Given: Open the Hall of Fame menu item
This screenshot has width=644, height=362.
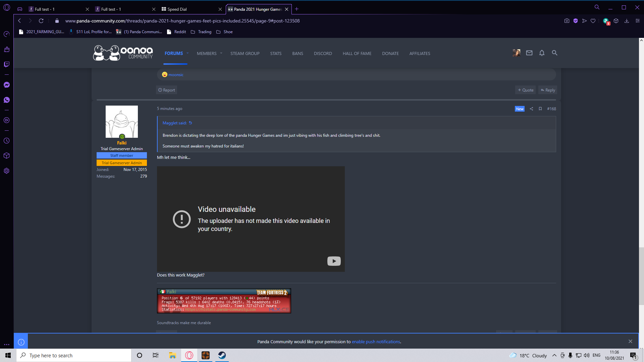Looking at the screenshot, I should point(357,54).
